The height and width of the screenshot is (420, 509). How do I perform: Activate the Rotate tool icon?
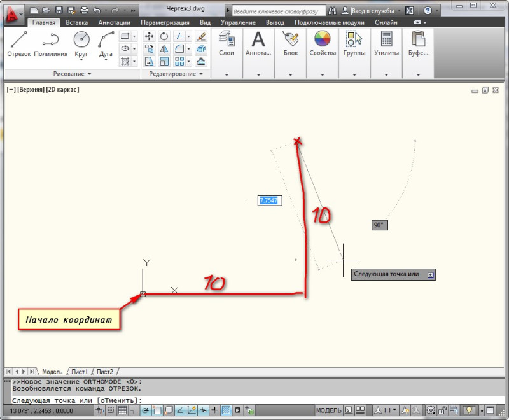(164, 36)
